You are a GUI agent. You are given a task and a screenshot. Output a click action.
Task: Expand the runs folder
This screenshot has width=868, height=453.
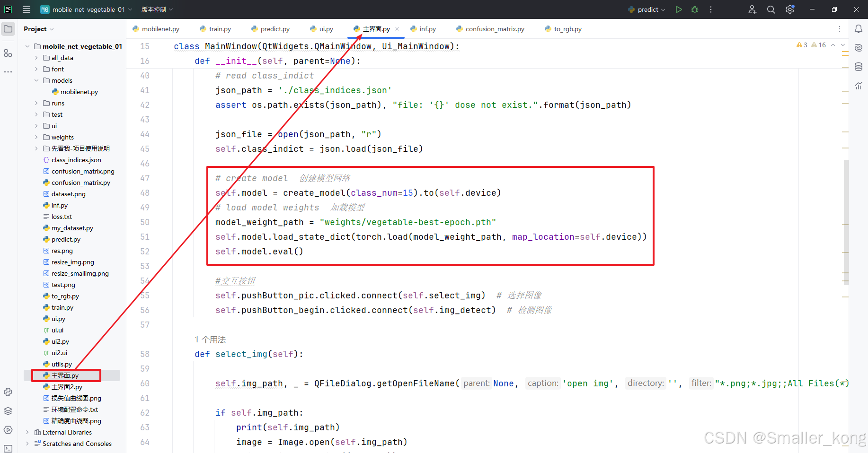[x=36, y=103]
